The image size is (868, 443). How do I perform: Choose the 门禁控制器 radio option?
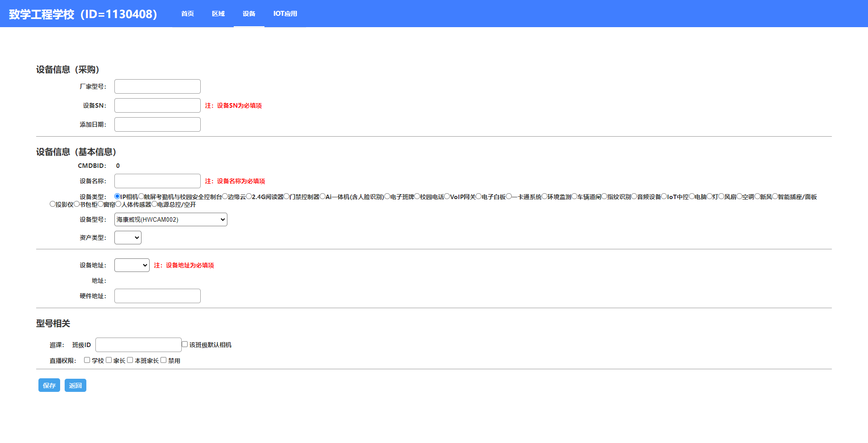pyautogui.click(x=287, y=196)
